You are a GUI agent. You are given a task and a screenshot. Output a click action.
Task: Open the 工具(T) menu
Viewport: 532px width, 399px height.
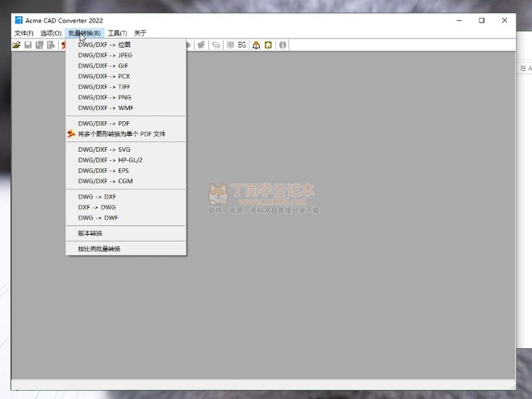click(117, 33)
